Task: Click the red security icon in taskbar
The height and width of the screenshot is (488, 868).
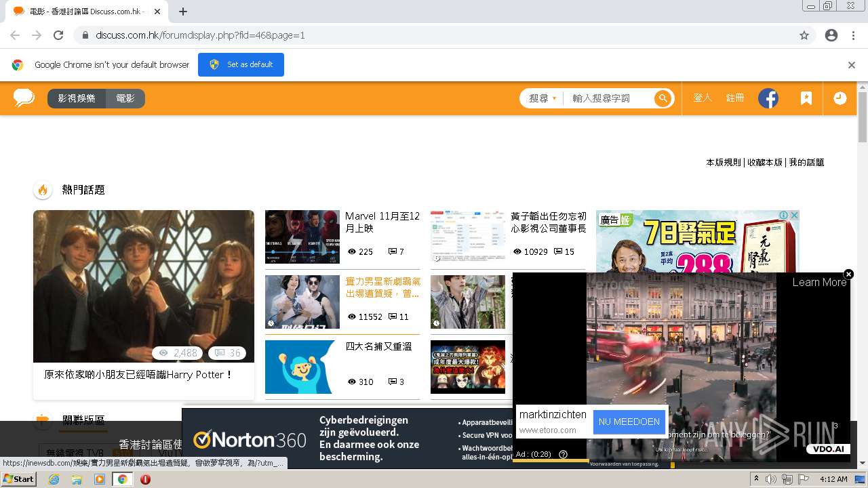Action: click(145, 479)
